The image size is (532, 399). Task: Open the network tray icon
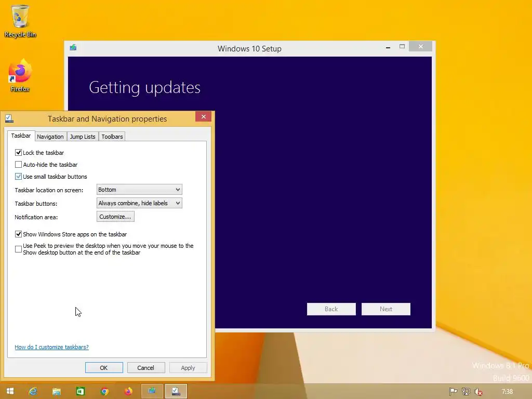[466, 392]
